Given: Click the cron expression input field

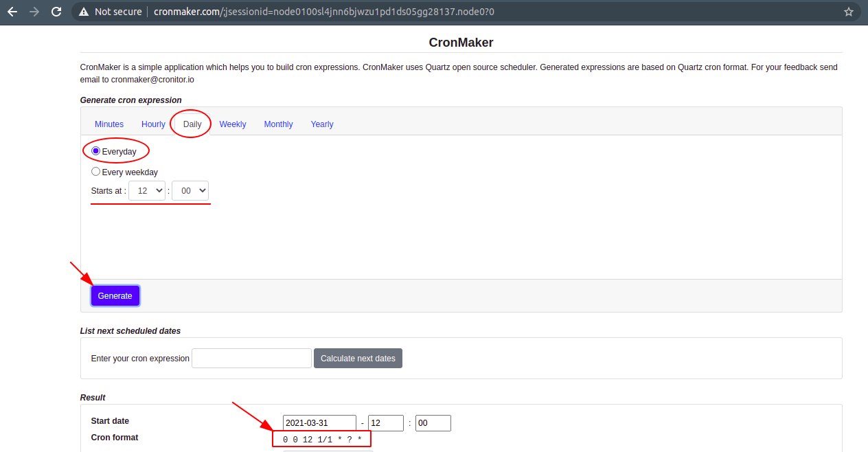Looking at the screenshot, I should point(251,359).
